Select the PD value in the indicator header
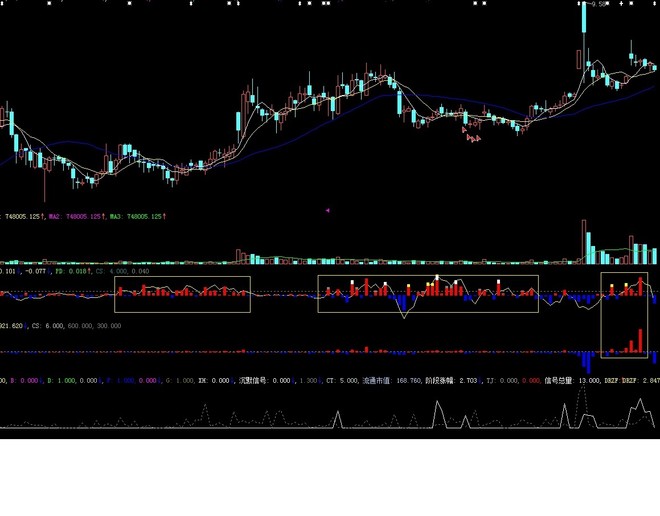 click(73, 271)
